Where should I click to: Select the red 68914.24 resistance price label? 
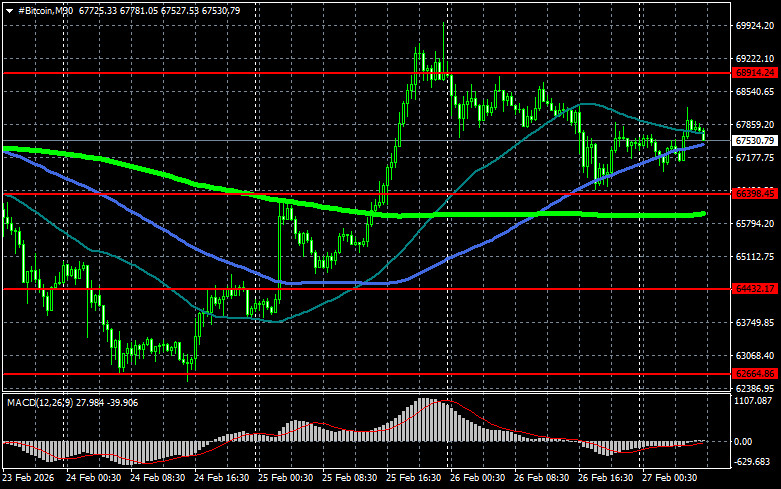(x=755, y=73)
